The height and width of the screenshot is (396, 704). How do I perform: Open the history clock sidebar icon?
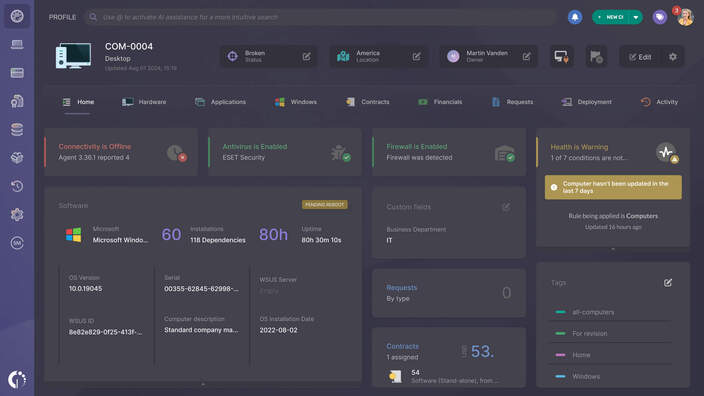(17, 186)
